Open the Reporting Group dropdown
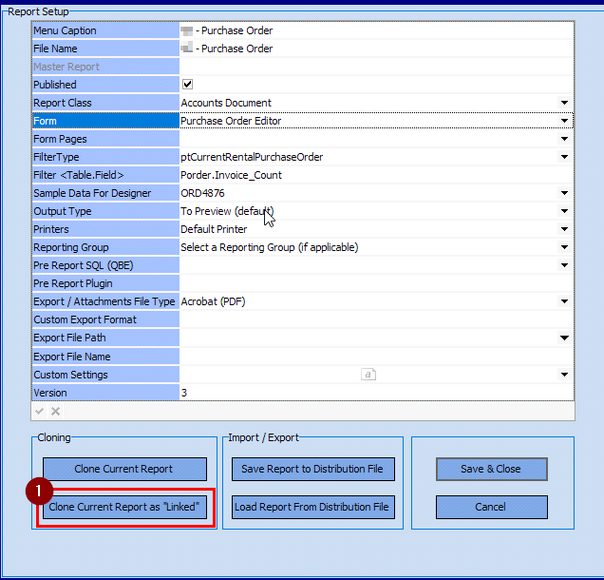 tap(564, 247)
